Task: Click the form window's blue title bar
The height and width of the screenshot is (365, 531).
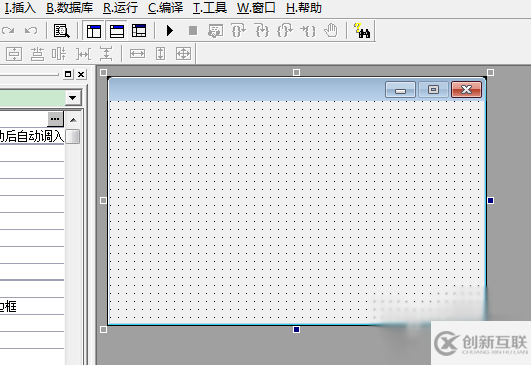Action: pos(247,89)
